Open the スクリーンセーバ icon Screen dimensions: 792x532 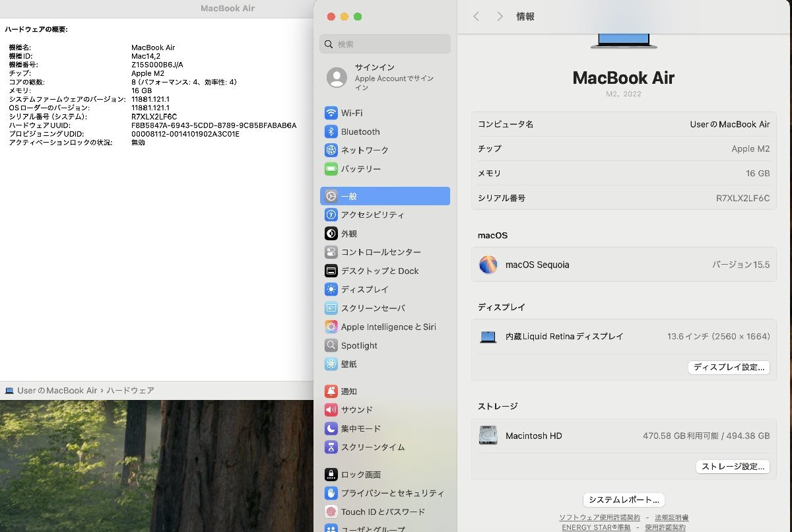[331, 308]
